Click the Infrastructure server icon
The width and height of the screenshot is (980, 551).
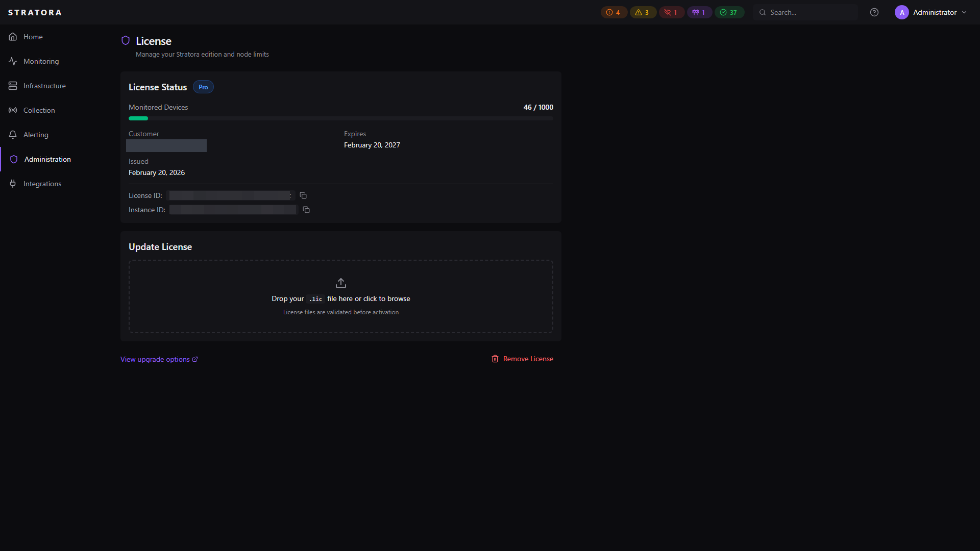(x=13, y=86)
